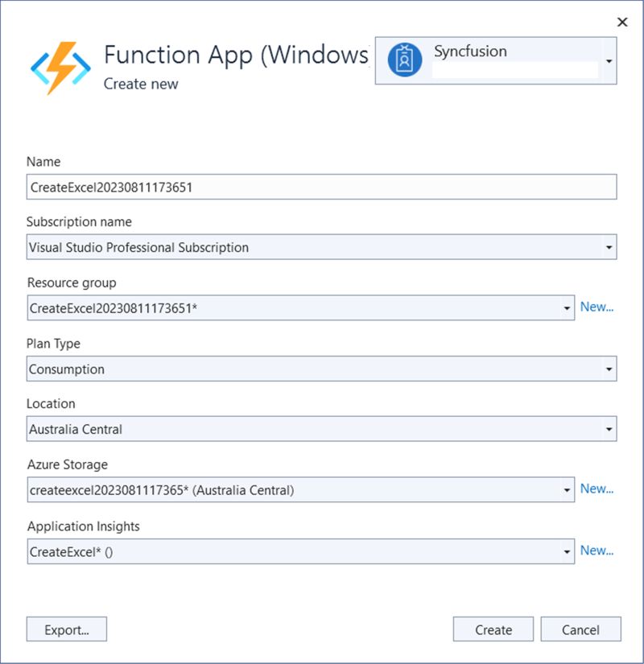Image resolution: width=644 pixels, height=664 pixels.
Task: Click New next to Azure Storage
Action: (x=598, y=489)
